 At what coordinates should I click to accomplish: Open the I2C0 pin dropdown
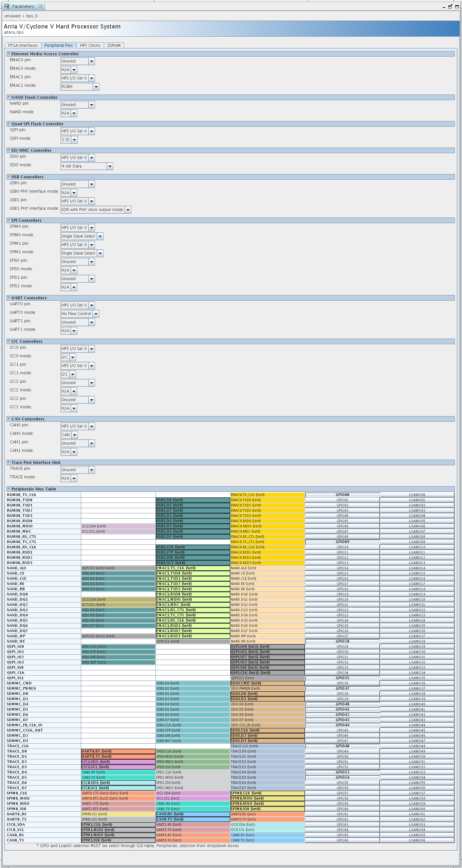(x=78, y=349)
